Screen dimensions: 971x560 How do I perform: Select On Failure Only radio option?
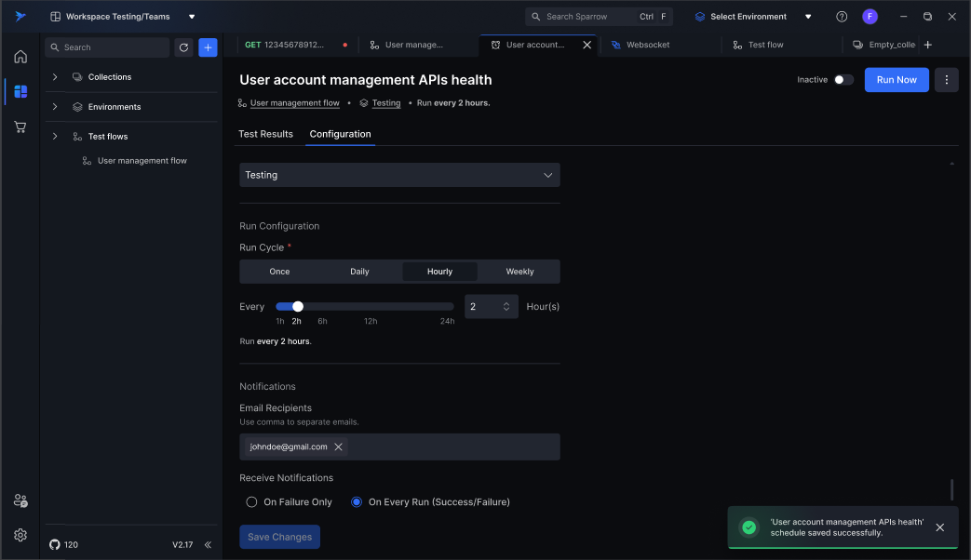251,502
